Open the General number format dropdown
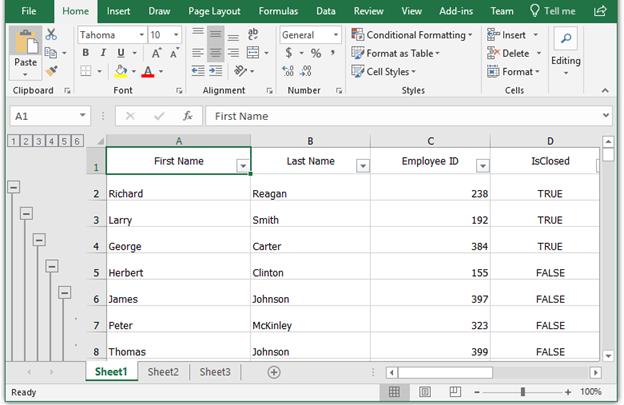This screenshot has width=624, height=405. click(x=335, y=35)
